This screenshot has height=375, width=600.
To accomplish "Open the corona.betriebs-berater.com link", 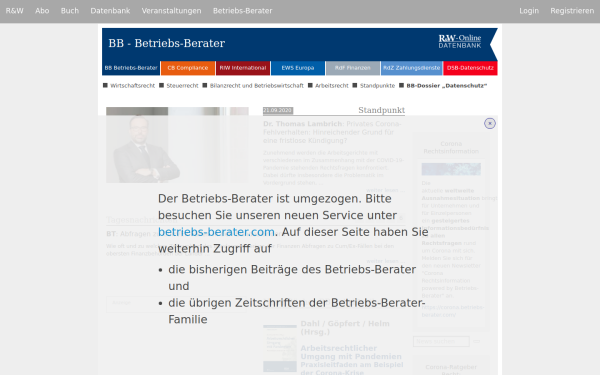I will (x=453, y=311).
